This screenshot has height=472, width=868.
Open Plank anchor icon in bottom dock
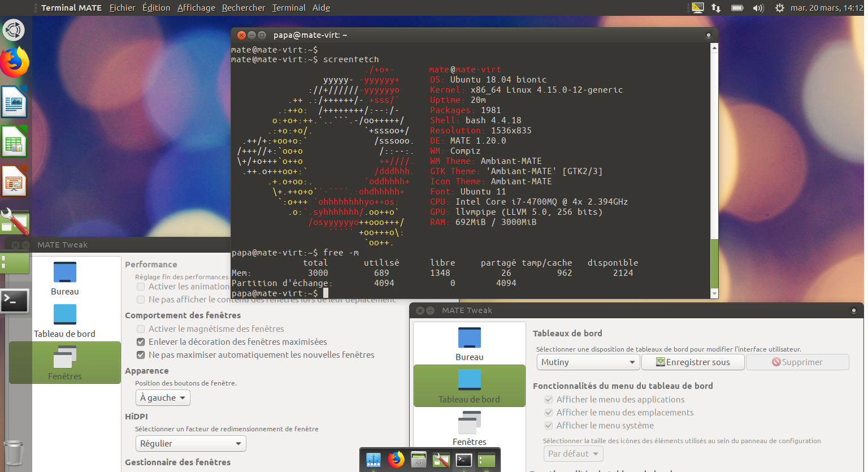pyautogui.click(x=374, y=460)
